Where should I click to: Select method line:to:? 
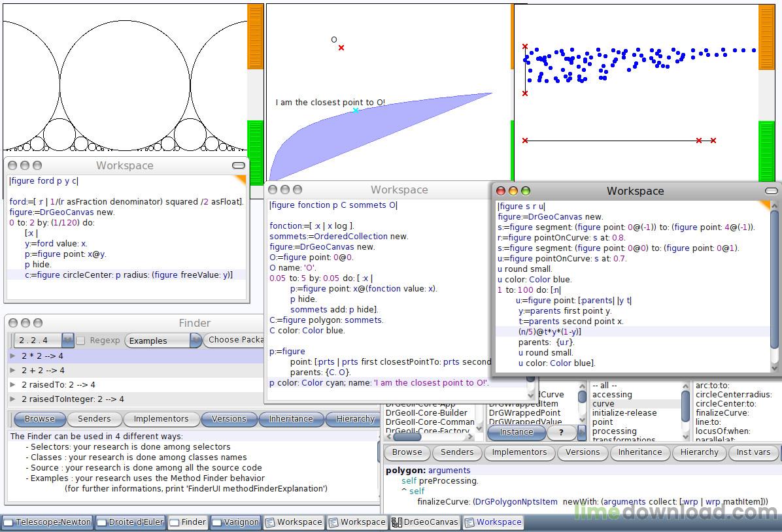(x=707, y=422)
